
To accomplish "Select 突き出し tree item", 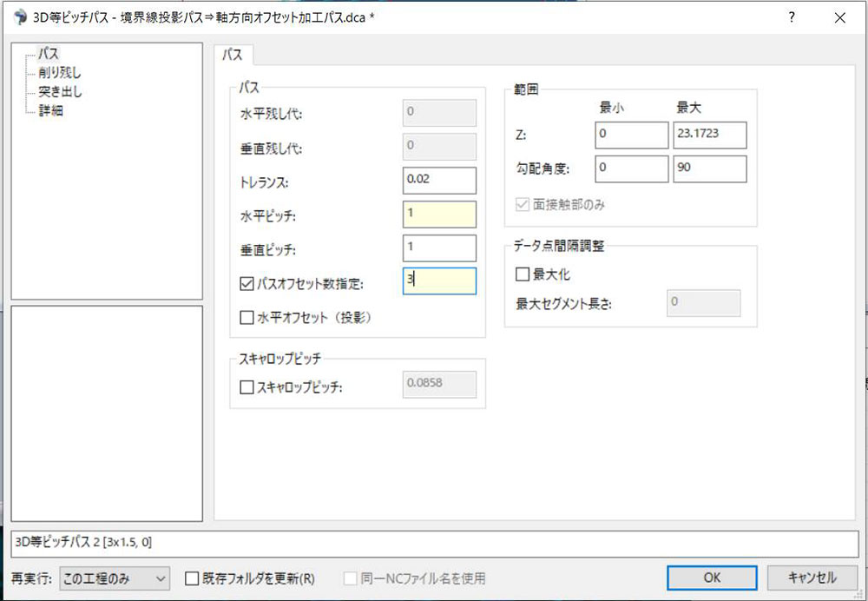I will pos(60,91).
